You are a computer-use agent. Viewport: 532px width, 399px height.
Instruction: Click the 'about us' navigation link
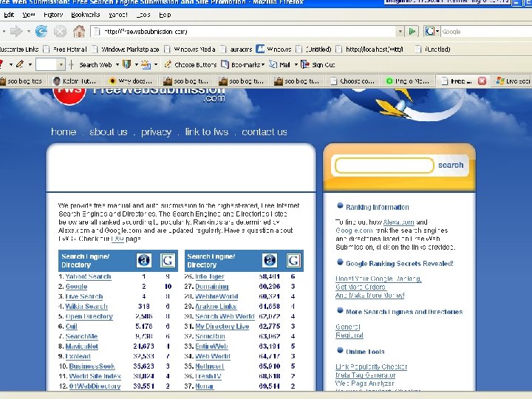[x=109, y=132]
